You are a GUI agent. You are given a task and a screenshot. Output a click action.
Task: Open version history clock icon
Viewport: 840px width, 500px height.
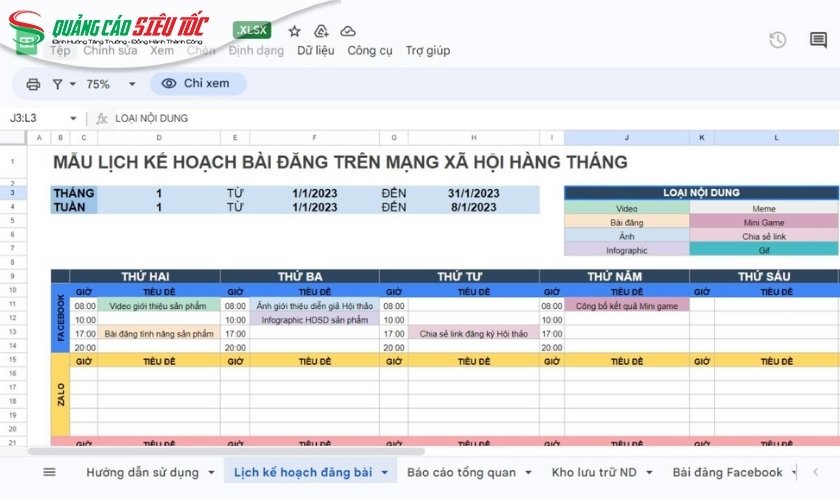point(777,40)
